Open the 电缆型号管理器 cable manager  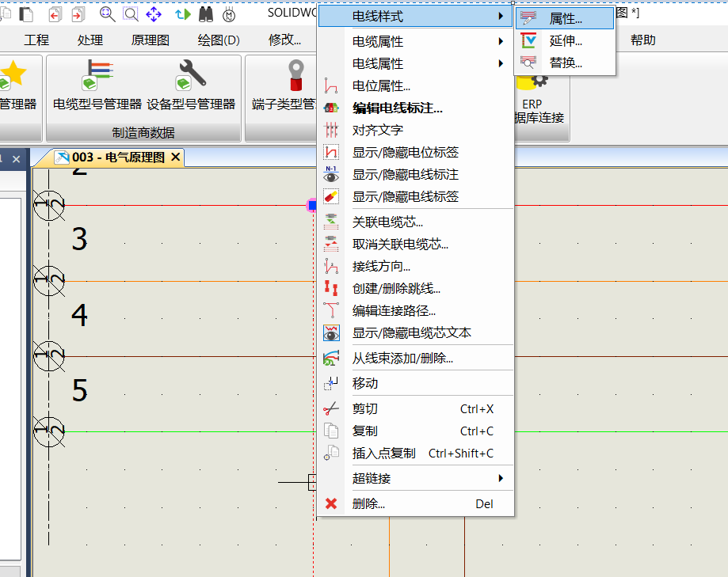click(x=97, y=85)
